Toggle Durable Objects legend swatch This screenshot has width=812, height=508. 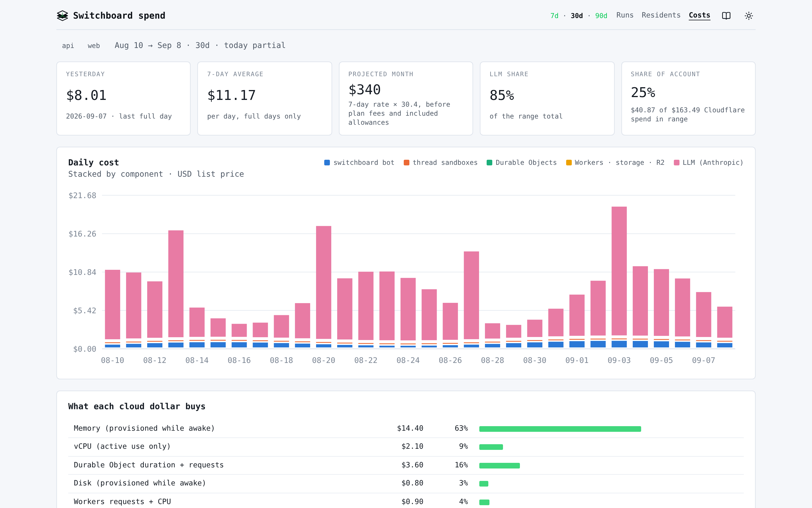point(489,163)
